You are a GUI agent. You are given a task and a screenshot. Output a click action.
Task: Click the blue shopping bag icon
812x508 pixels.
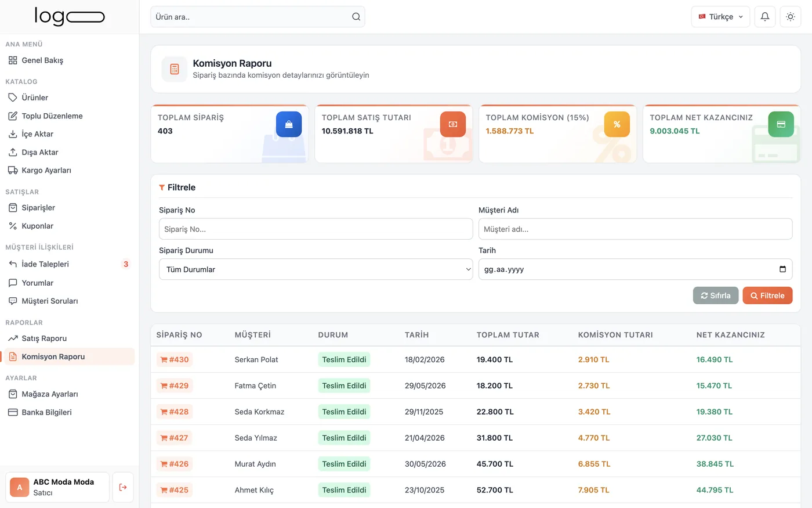[289, 124]
